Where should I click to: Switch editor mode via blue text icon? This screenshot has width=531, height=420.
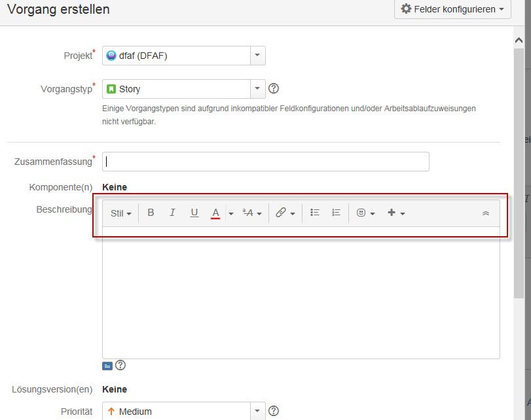(x=107, y=366)
